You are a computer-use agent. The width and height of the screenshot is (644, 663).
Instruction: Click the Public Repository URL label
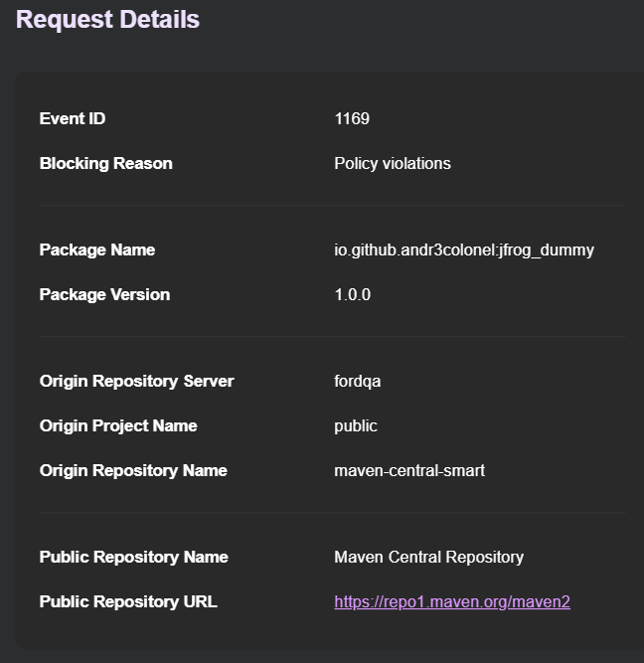point(128,601)
